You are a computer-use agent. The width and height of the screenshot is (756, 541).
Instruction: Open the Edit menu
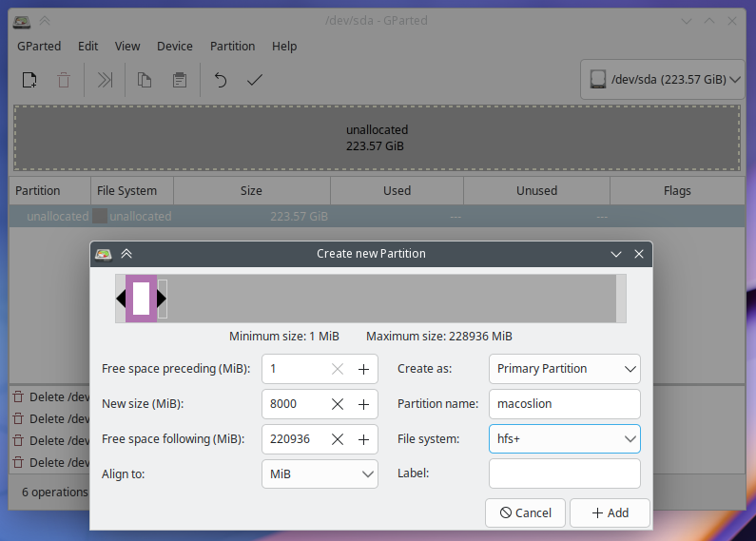click(87, 47)
